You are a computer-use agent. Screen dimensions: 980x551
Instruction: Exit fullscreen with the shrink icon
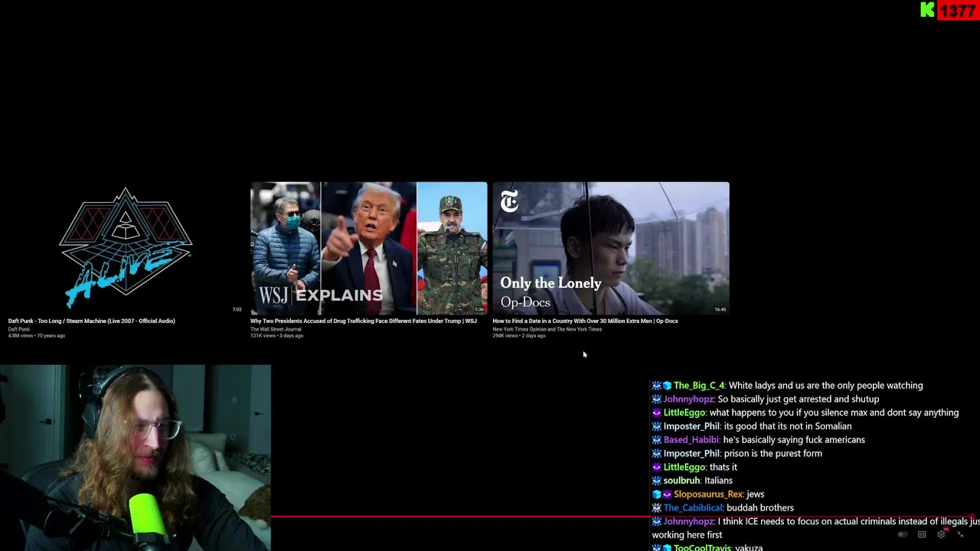pos(960,534)
